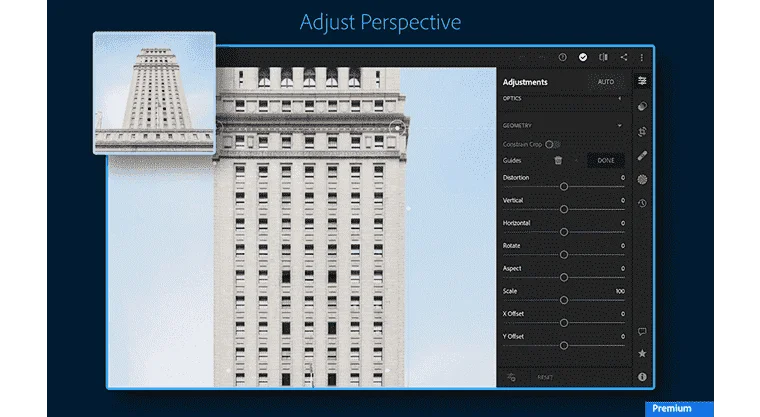Select the Healing Brush bandage tool
This screenshot has width=760, height=417.
pyautogui.click(x=642, y=156)
